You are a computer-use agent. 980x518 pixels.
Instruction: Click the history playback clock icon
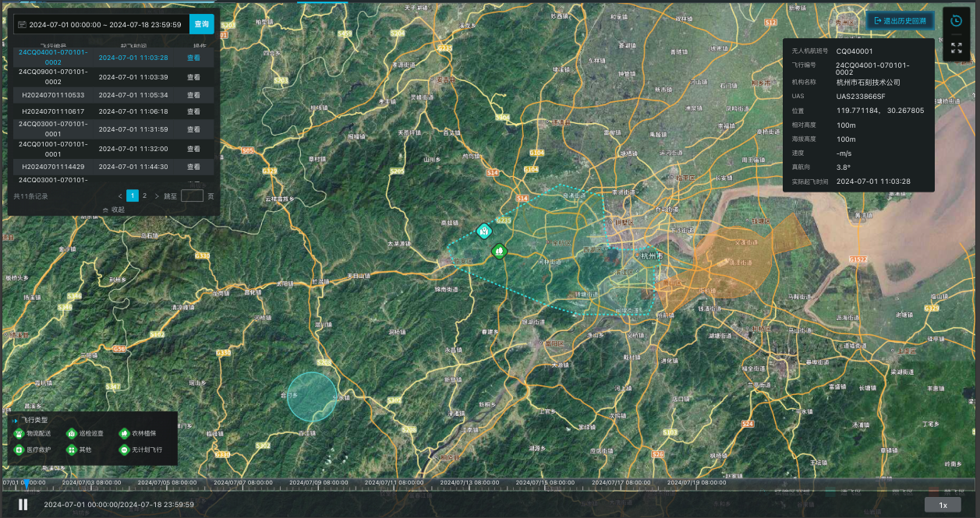pos(956,21)
